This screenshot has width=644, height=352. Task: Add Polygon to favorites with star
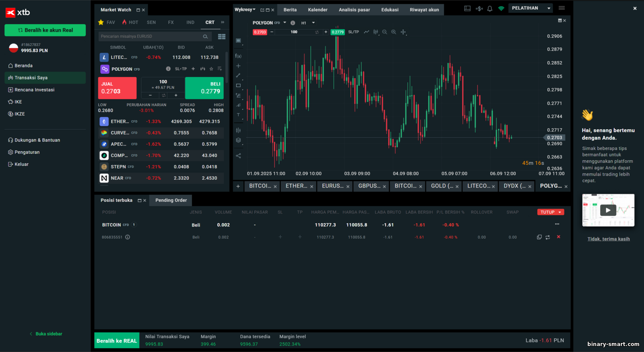tap(211, 69)
